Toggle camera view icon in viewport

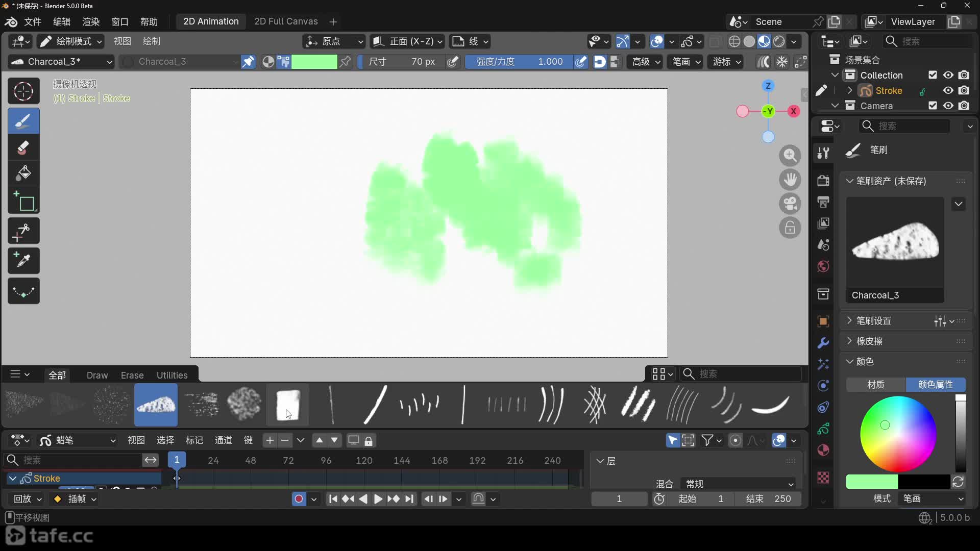790,204
